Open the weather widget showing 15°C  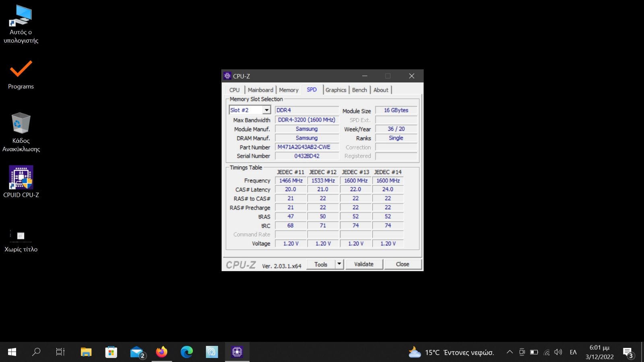click(x=451, y=352)
